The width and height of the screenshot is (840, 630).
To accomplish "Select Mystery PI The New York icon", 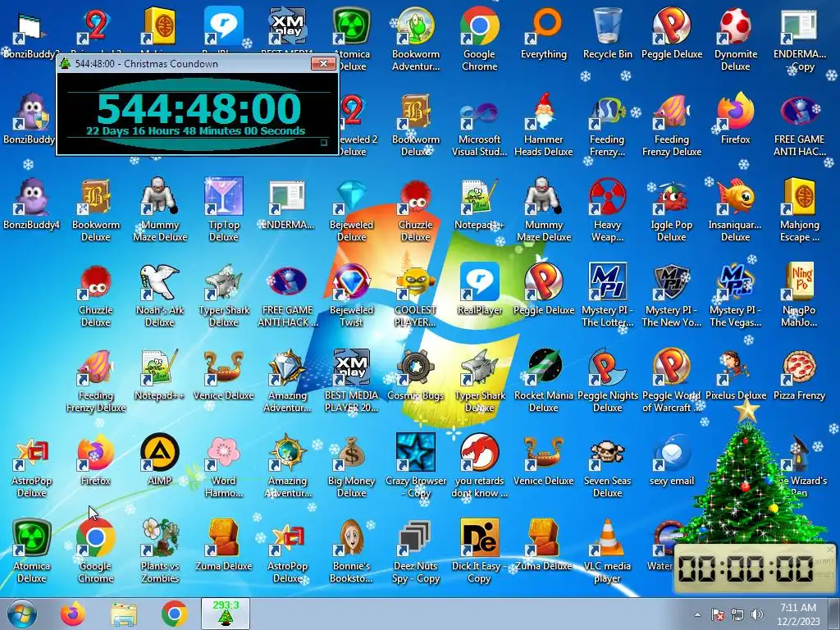I will [671, 294].
